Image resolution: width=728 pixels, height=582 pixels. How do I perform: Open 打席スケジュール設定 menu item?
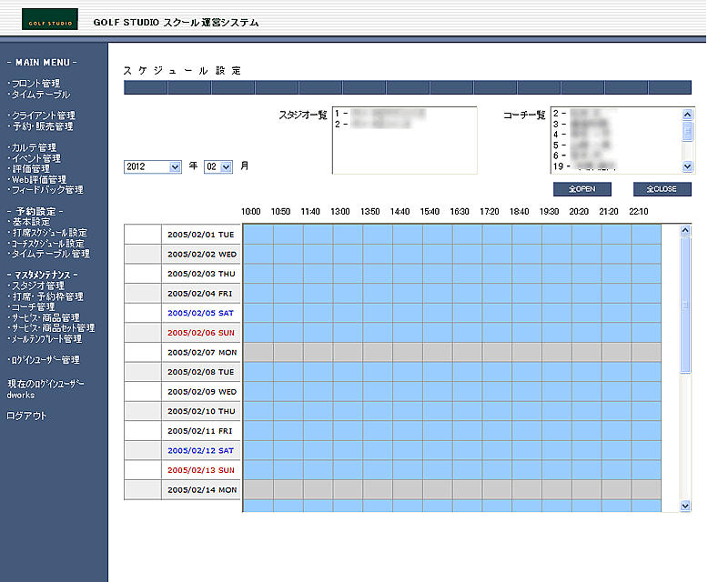pyautogui.click(x=50, y=233)
